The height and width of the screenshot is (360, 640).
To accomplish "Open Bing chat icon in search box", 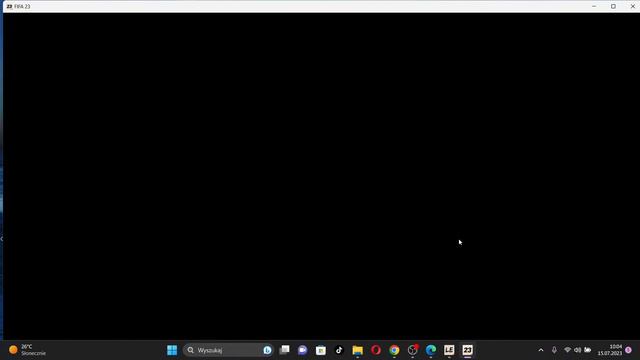I will pyautogui.click(x=267, y=350).
